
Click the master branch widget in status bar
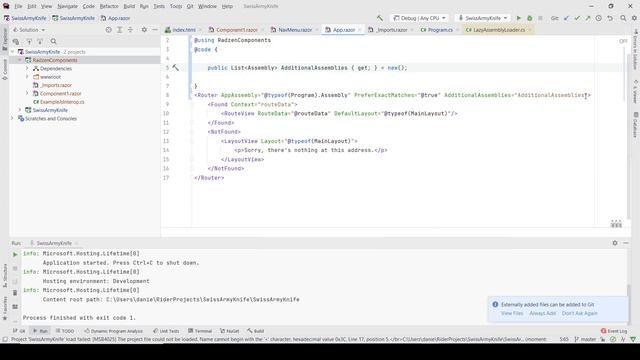coord(585,339)
